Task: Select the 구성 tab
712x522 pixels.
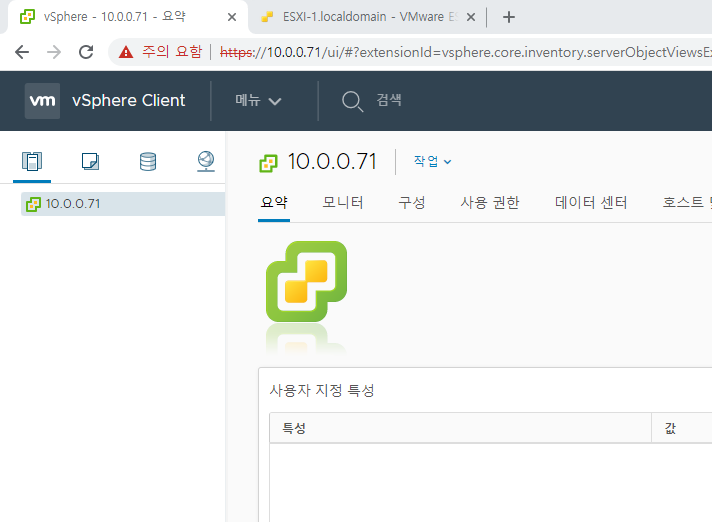Action: point(412,202)
